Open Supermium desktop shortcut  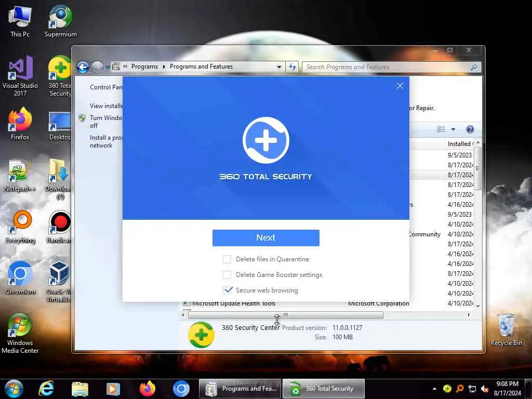pos(60,21)
